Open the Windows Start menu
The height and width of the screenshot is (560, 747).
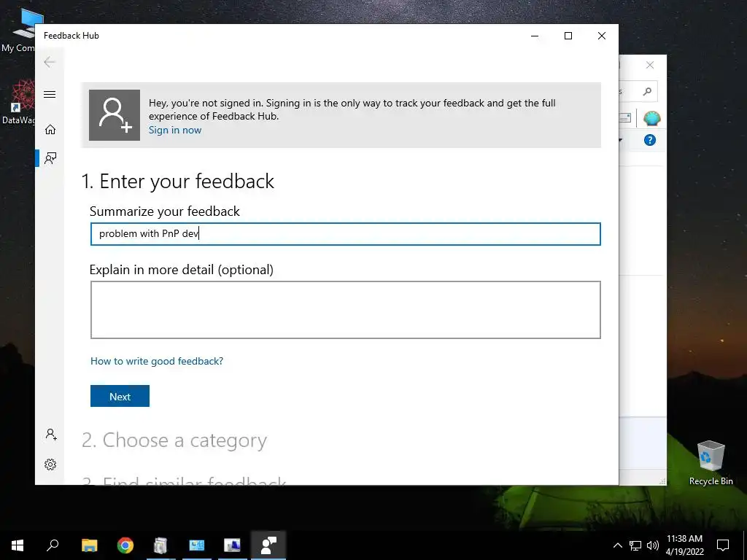[18, 545]
